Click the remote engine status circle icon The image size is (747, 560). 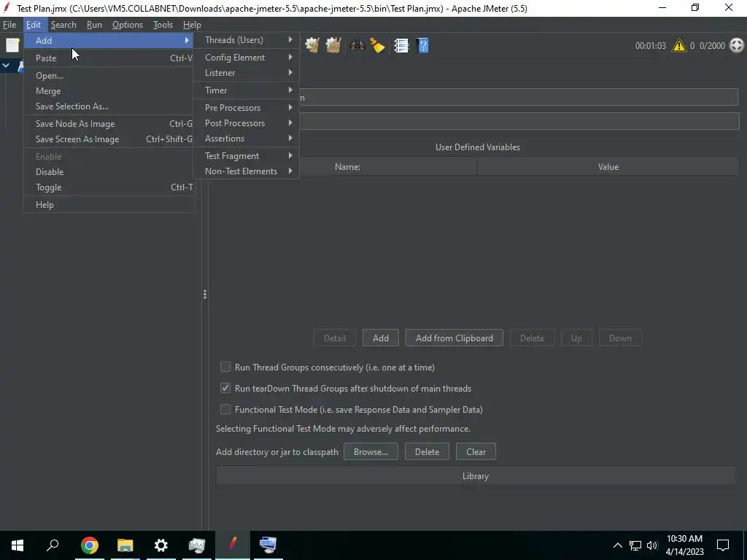[737, 45]
